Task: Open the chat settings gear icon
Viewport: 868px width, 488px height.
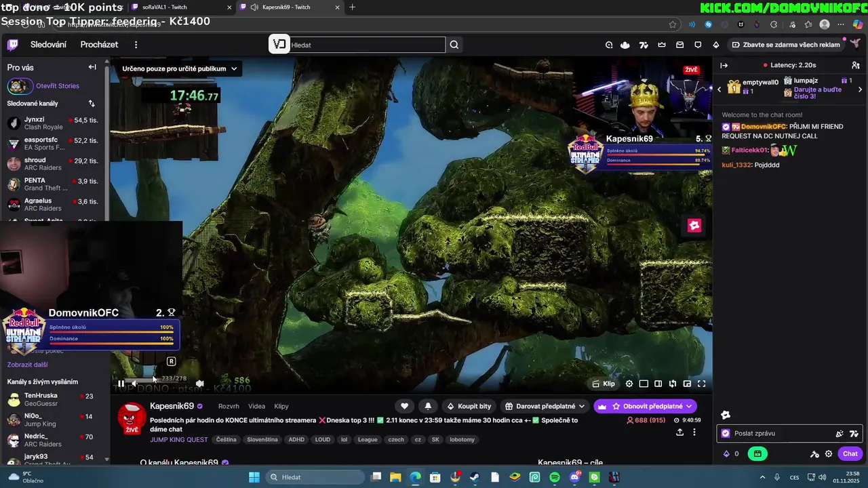Action: [x=829, y=454]
